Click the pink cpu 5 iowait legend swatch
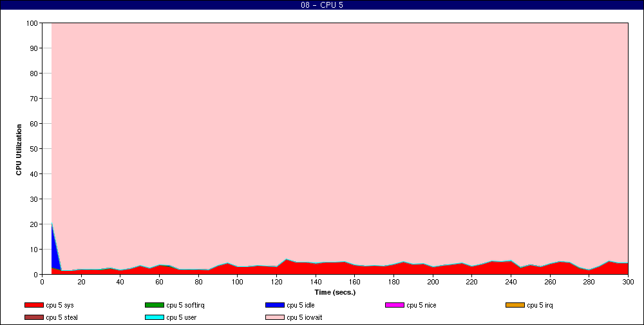Screen dimensions: 644x325 click(275, 318)
